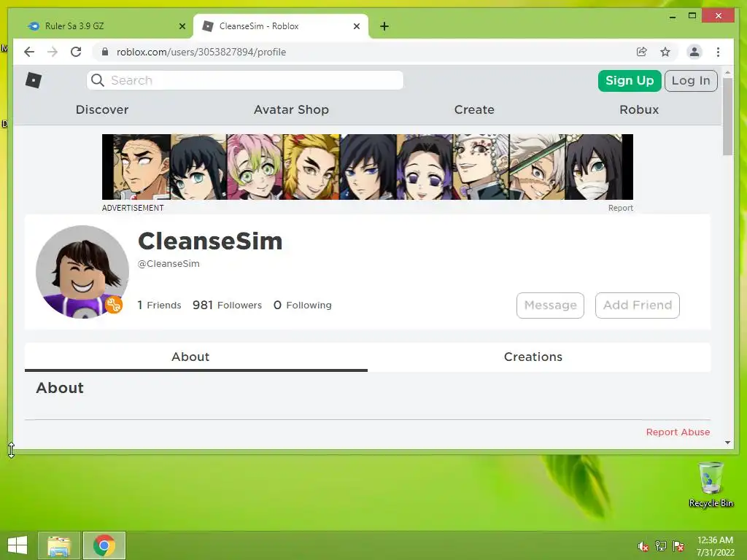Reload the page with the refresh icon

(x=76, y=52)
